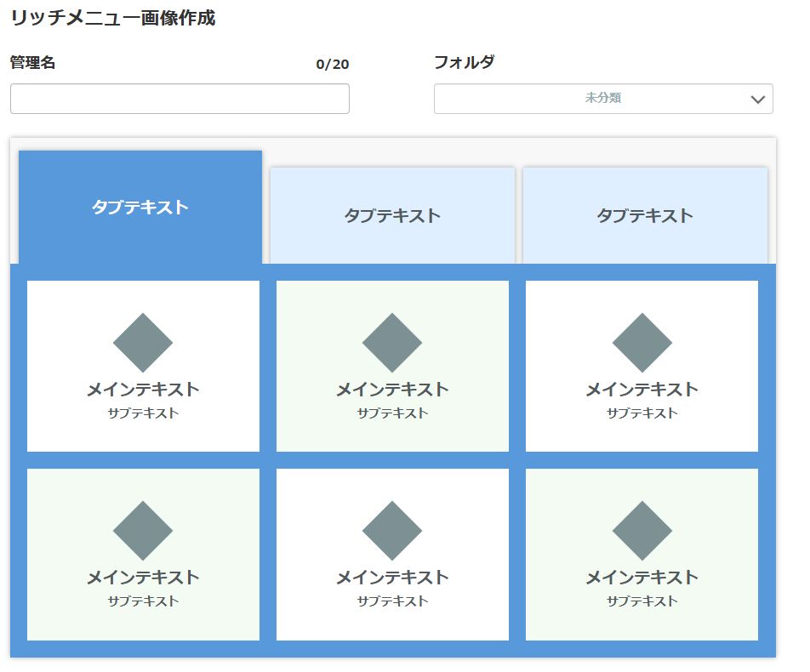
Task: Select メインテキスト in the top-center tile
Action: tap(392, 390)
